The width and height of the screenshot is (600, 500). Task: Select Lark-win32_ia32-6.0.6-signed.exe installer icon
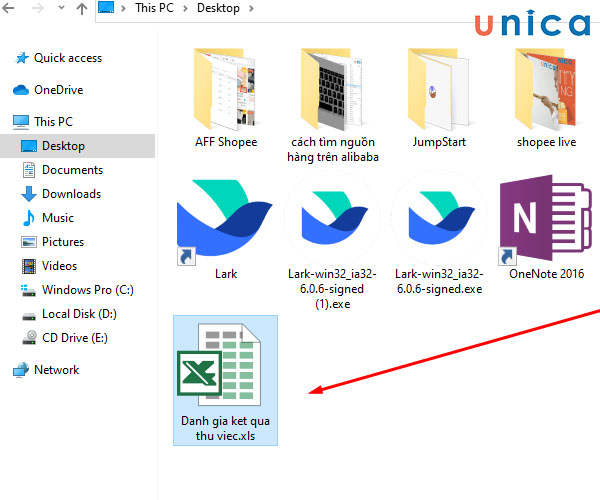click(439, 219)
